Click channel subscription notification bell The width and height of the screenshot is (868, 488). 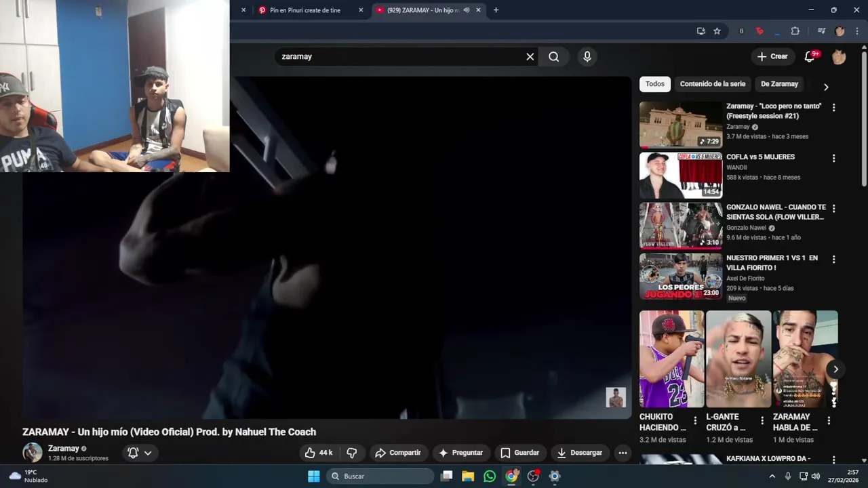(x=133, y=453)
